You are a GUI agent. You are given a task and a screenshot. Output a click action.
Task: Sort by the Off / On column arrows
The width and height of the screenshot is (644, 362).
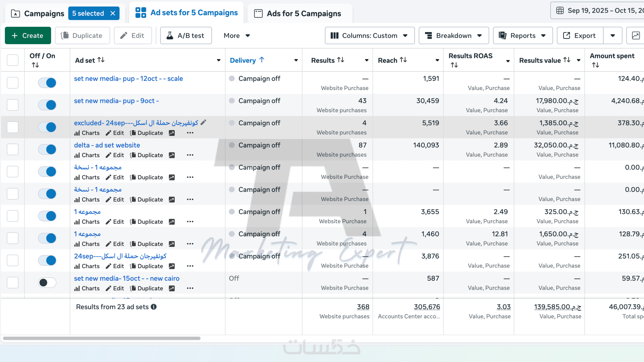point(35,65)
